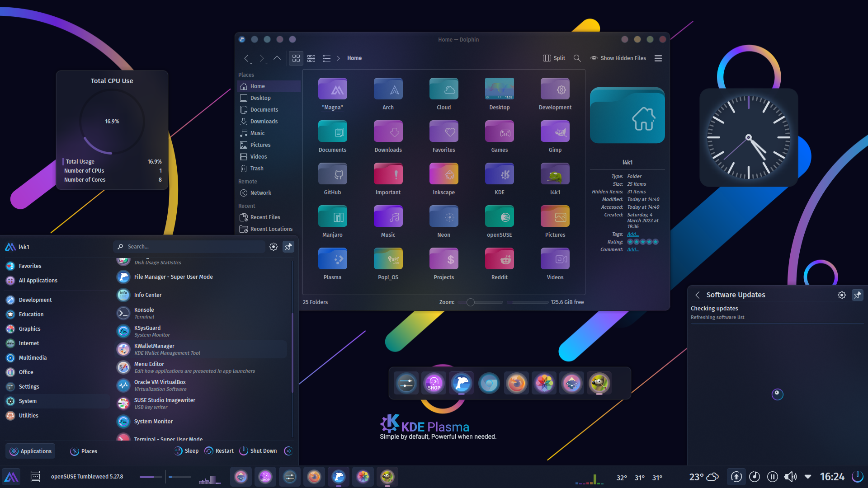The width and height of the screenshot is (868, 488).
Task: Open the Reddit folder
Action: point(499,264)
